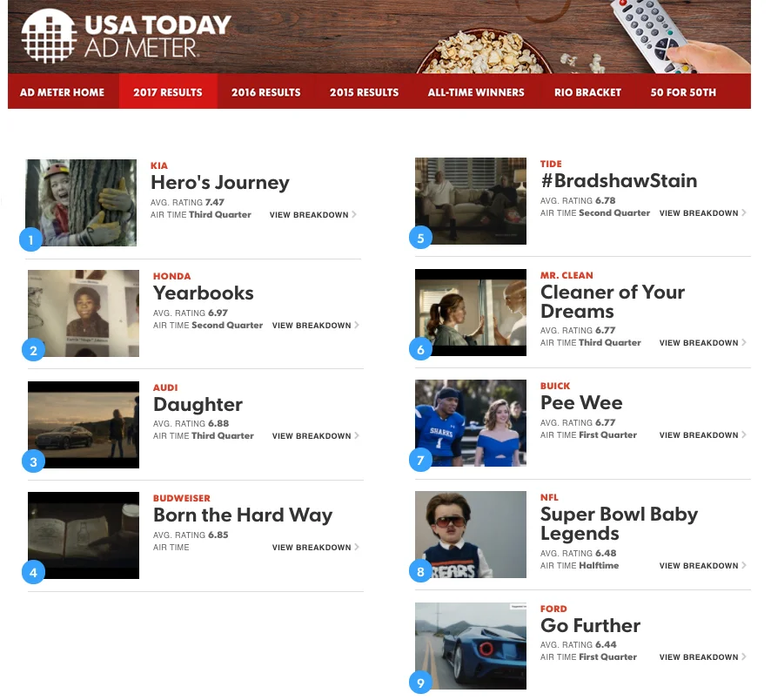Click the 7.47 average rating value
The image size is (771, 700).
215,202
